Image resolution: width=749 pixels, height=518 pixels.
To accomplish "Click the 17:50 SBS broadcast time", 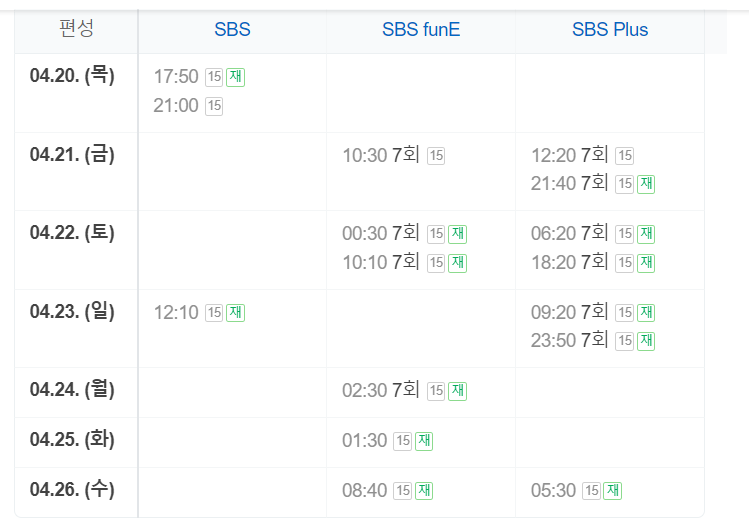I will [176, 76].
